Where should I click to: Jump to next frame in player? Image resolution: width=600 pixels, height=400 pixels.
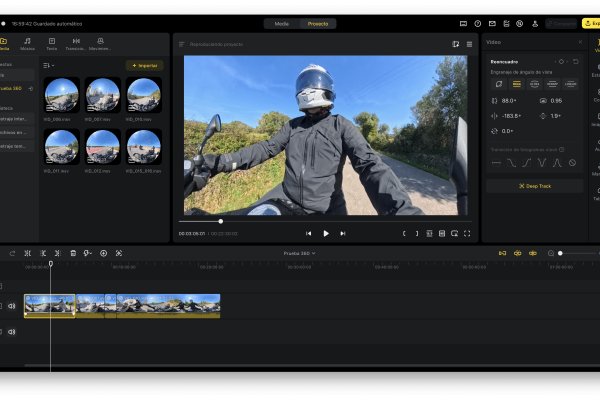pos(342,233)
